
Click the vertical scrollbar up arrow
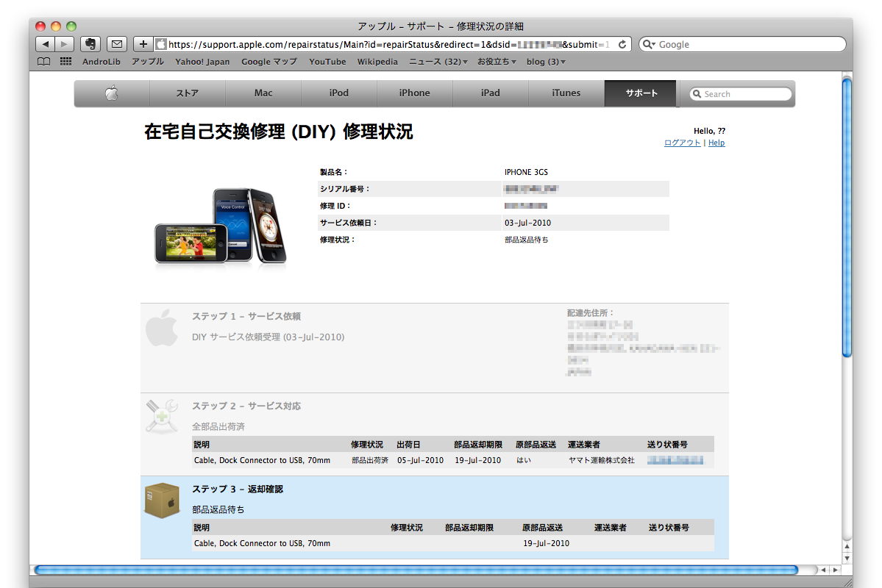[847, 546]
